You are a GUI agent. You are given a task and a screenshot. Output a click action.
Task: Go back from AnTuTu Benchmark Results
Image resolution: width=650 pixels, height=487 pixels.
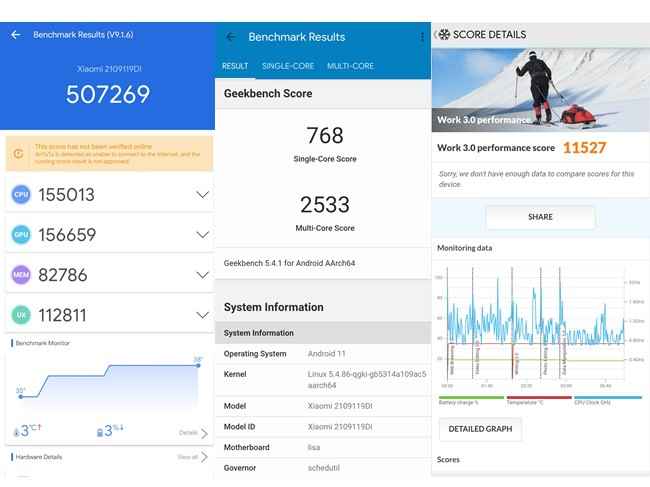16,35
